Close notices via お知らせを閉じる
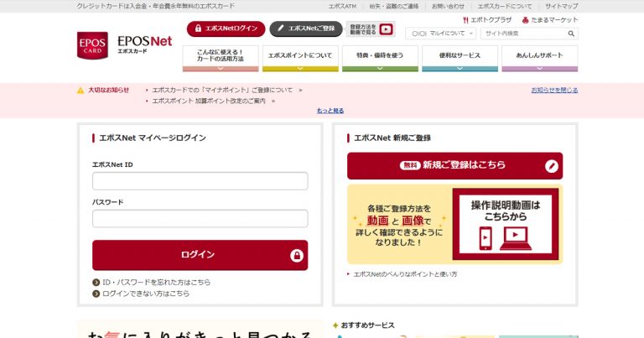Screen dimensions: 644x338 pyautogui.click(x=554, y=90)
